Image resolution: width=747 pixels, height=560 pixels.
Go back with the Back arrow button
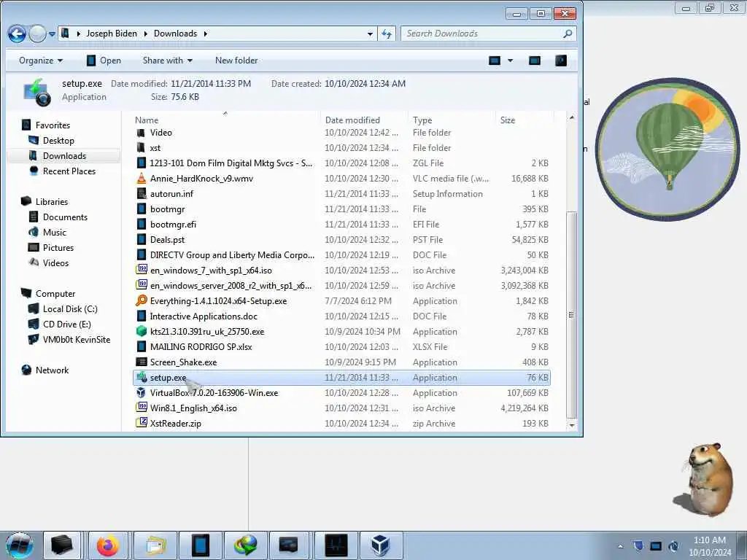(17, 34)
